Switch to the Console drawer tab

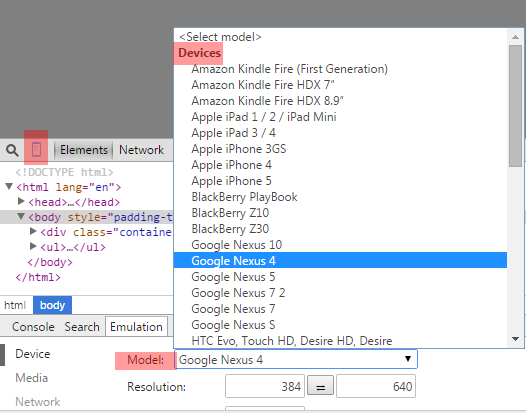pos(33,327)
